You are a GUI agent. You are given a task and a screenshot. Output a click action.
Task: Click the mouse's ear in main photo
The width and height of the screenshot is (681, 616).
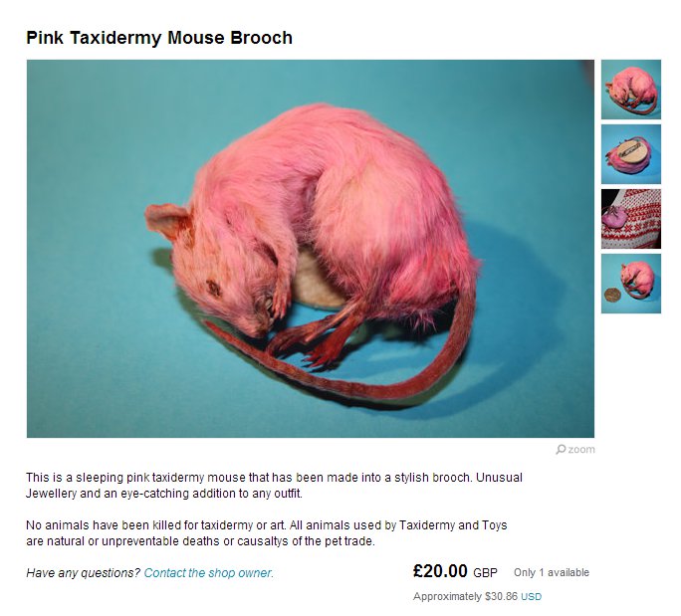(x=167, y=221)
